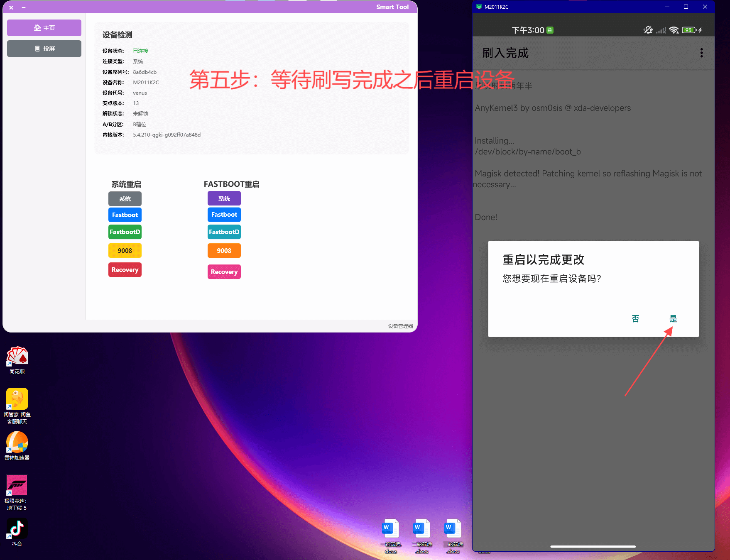
Task: Click 系统 button under 系统重启
Action: pyautogui.click(x=125, y=199)
